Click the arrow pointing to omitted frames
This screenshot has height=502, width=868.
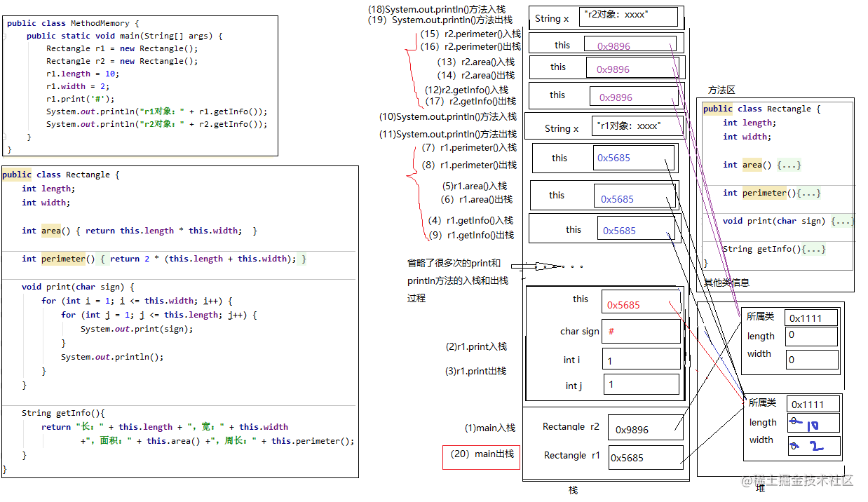537,266
